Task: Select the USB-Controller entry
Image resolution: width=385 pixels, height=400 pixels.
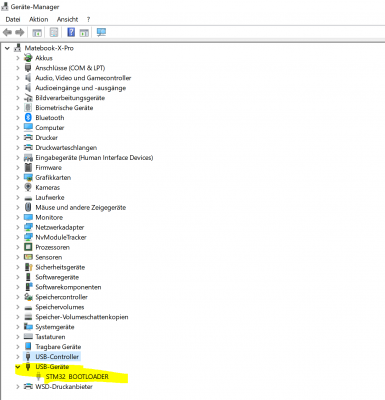Action: point(57,357)
